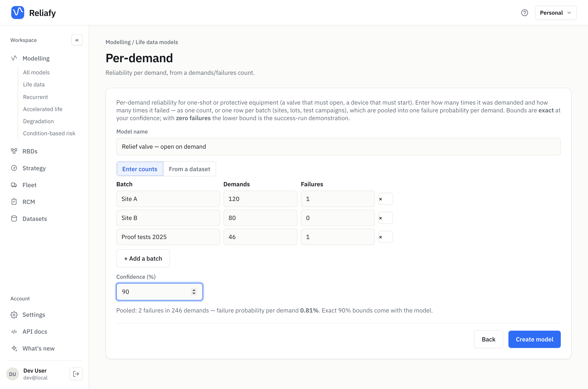Delete the Proof tests 2025 row
Viewport: 588px width, 389px height.
[385, 237]
